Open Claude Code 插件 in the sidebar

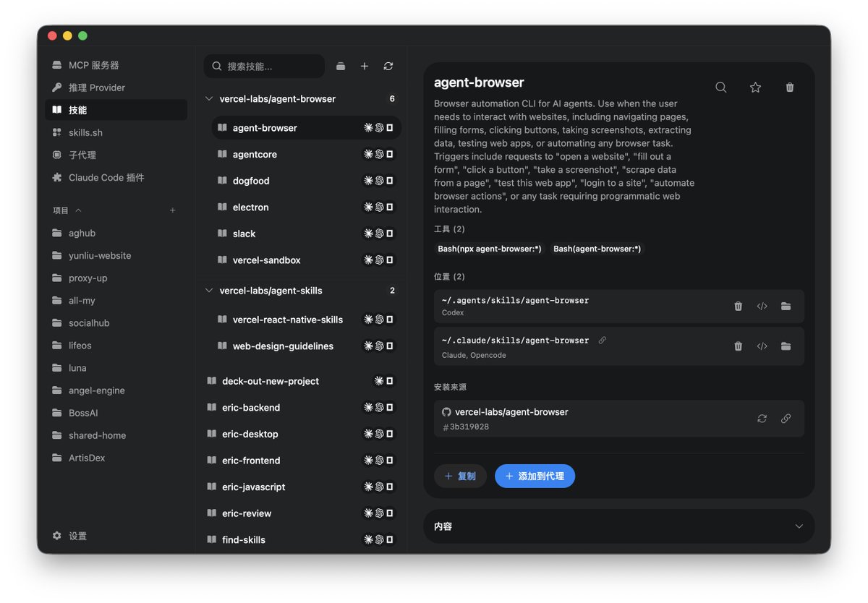pos(116,177)
